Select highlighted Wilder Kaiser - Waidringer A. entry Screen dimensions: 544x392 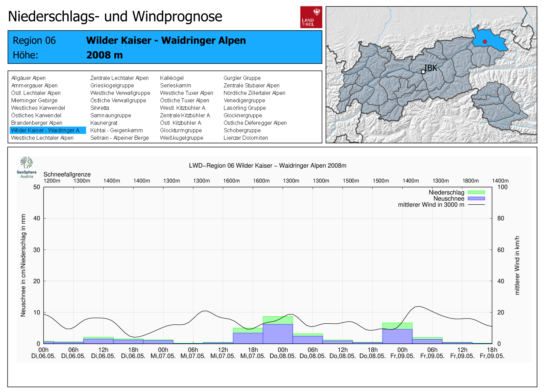tap(46, 131)
